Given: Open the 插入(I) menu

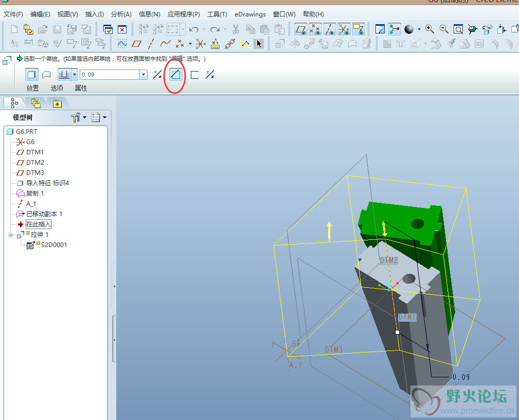Looking at the screenshot, I should pyautogui.click(x=94, y=14).
